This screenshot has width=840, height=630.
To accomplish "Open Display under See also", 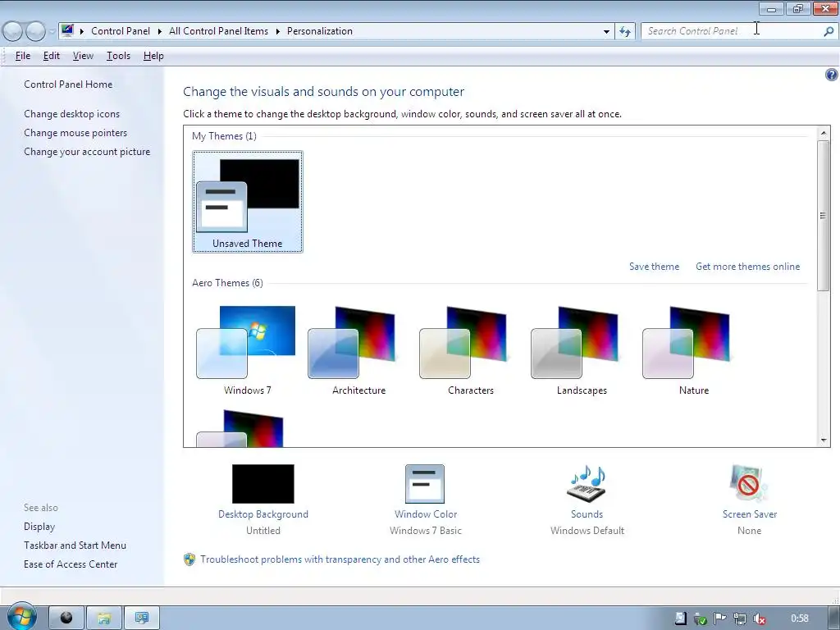I will pos(39,527).
